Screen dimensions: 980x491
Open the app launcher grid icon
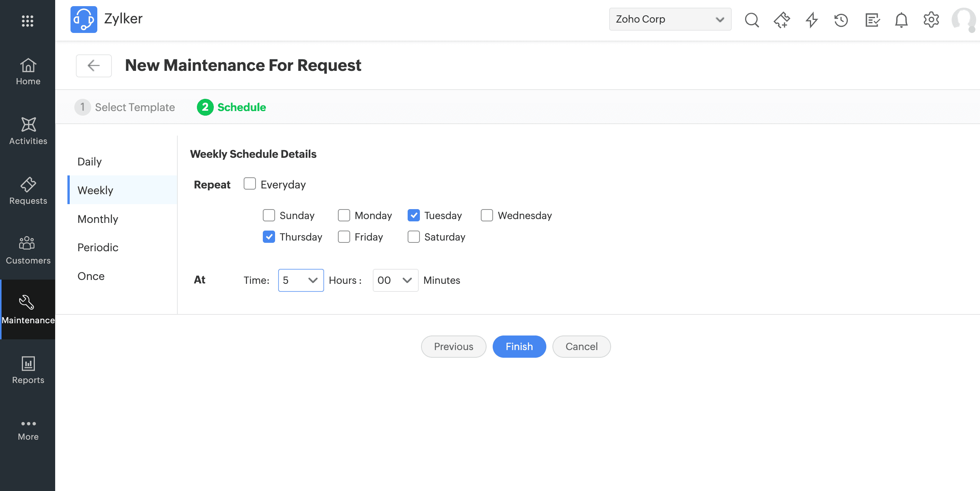coord(28,21)
